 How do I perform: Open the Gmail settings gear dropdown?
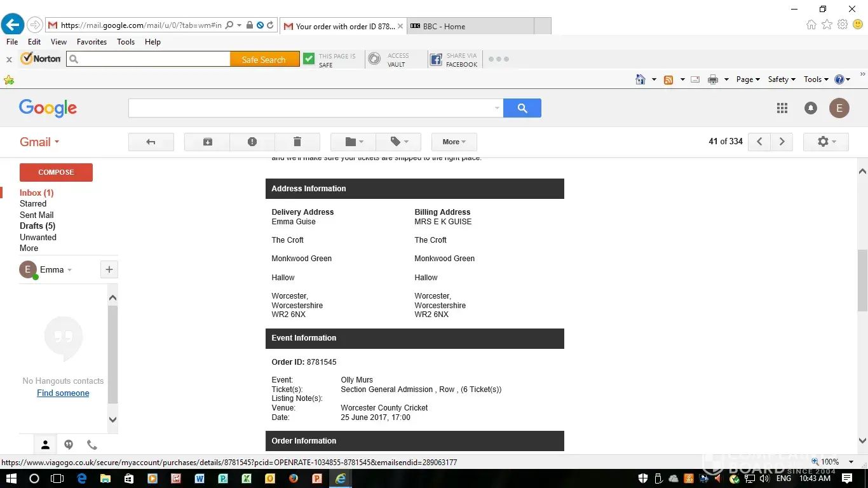tap(825, 142)
